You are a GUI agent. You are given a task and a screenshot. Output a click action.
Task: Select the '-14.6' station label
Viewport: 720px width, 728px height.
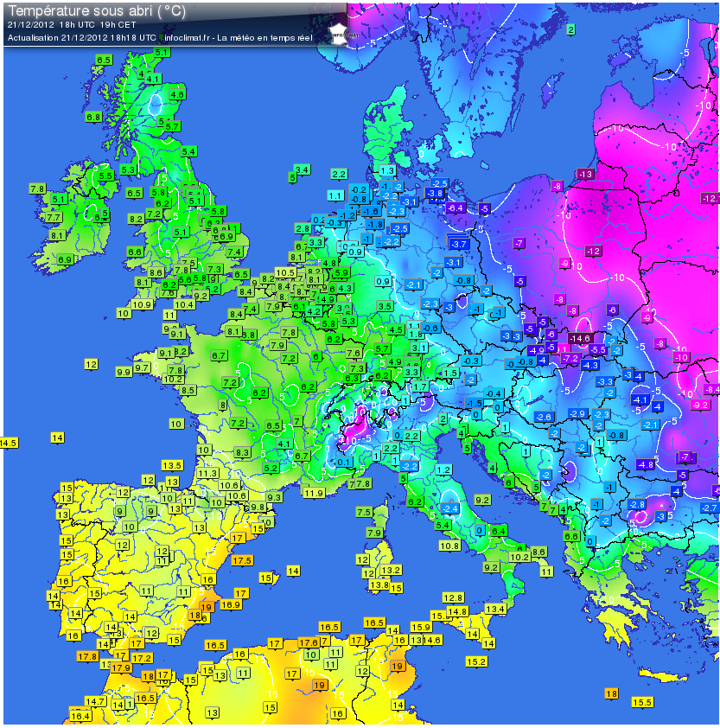click(580, 338)
